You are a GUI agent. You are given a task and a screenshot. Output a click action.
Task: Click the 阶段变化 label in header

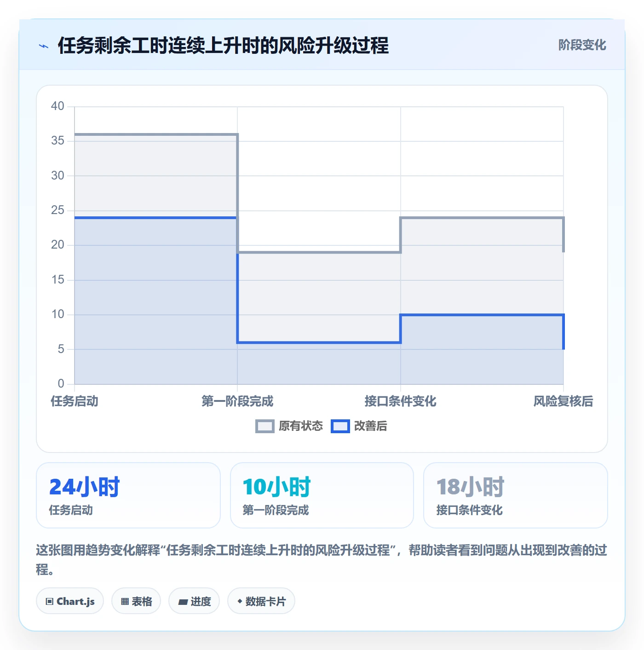582,45
